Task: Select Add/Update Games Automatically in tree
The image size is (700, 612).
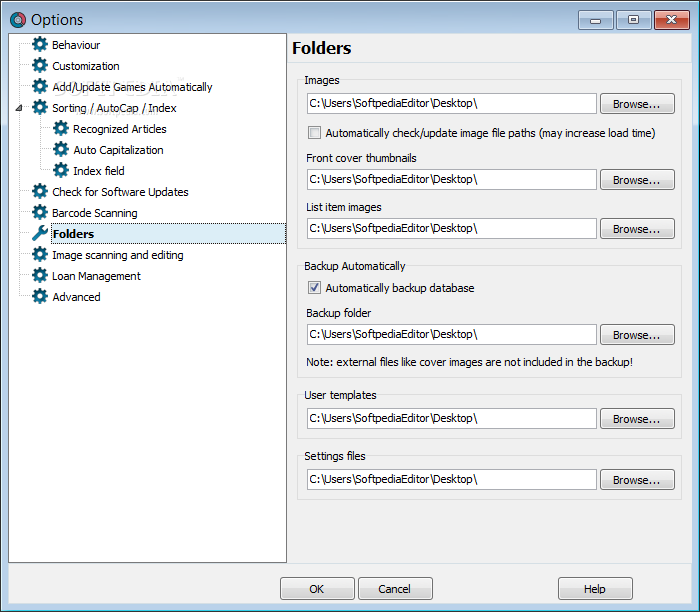Action: (132, 87)
